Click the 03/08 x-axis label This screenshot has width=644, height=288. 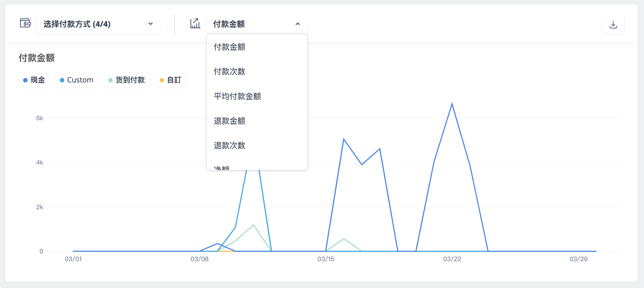pyautogui.click(x=200, y=259)
